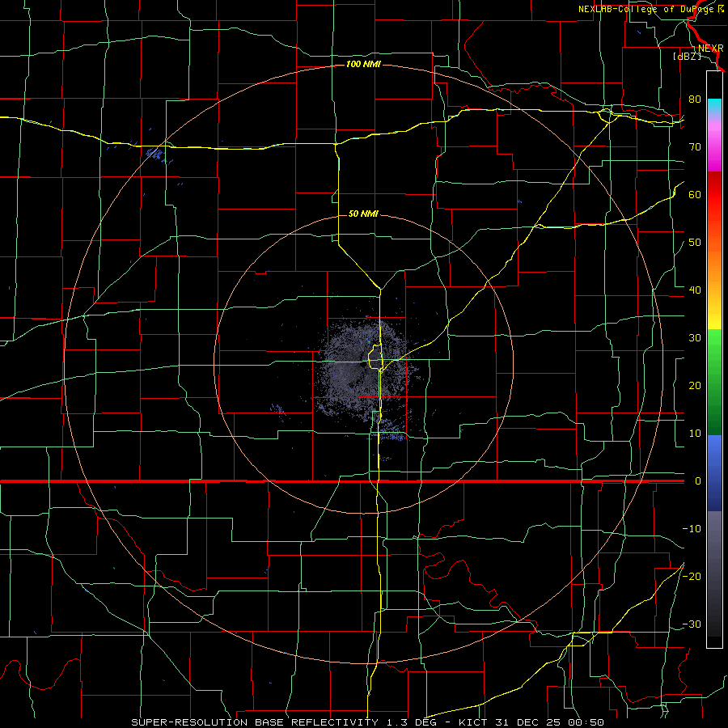Click the cyan top segment of the color bar
Viewport: 728px width, 728px height.
coord(714,107)
